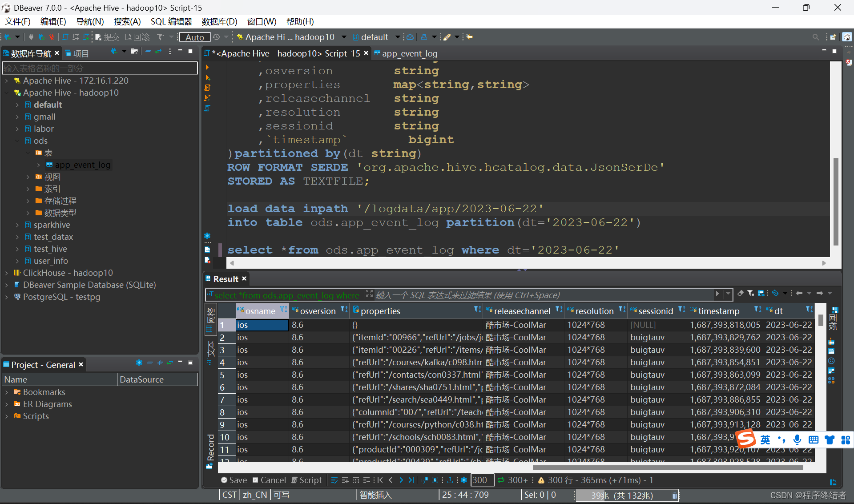Expand the labor database node

point(17,129)
